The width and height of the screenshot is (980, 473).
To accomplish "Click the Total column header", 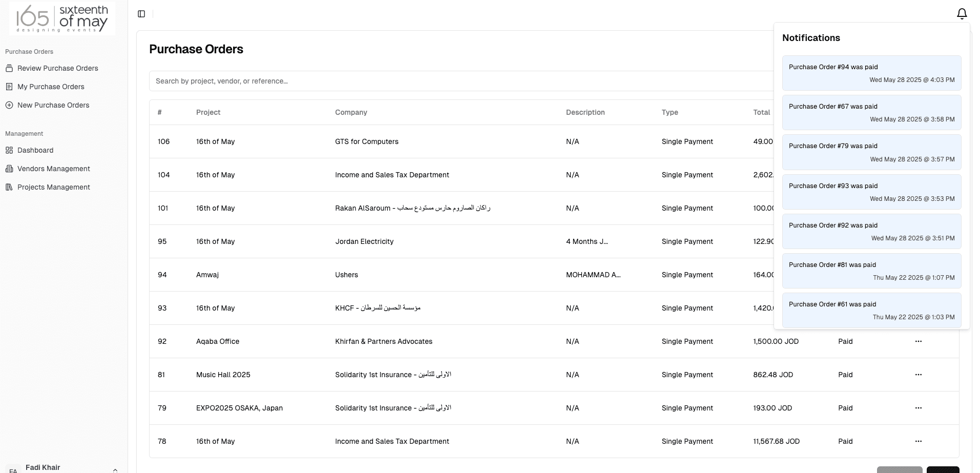I will click(761, 112).
